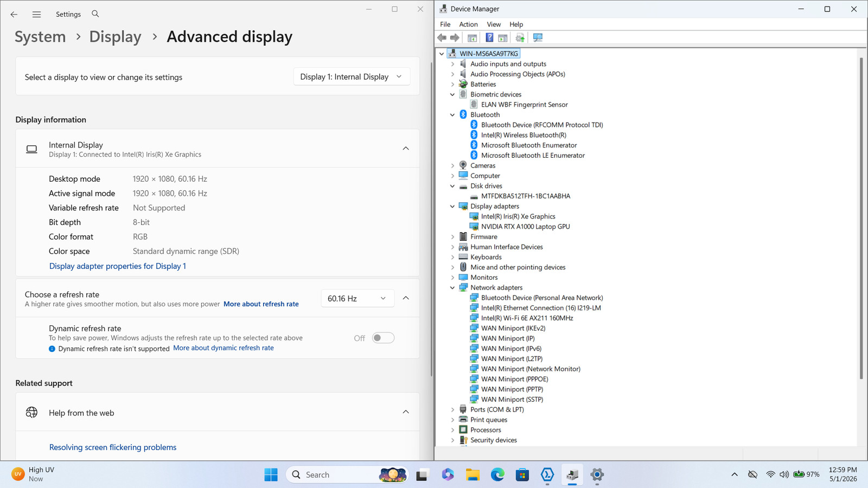Image resolution: width=868 pixels, height=488 pixels.
Task: Select Intel(R) Iris(R) Xe Graphics adapter
Action: (x=518, y=216)
